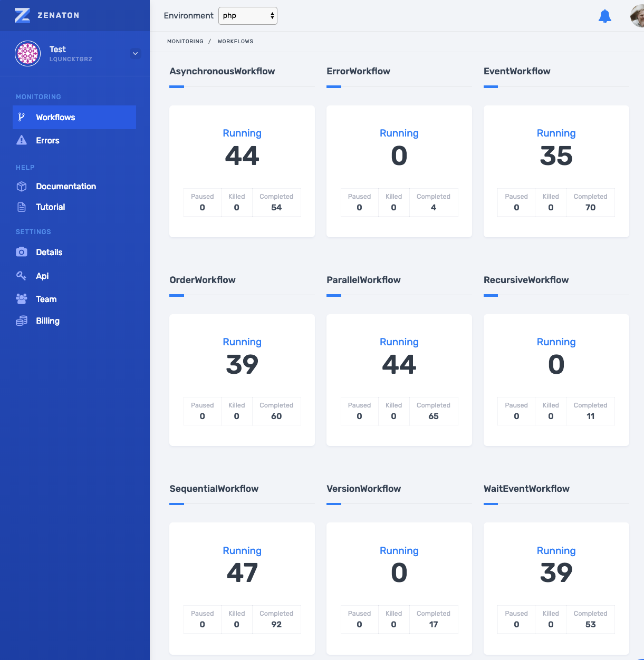Click the Team people icon
Image resolution: width=644 pixels, height=660 pixels.
point(22,299)
